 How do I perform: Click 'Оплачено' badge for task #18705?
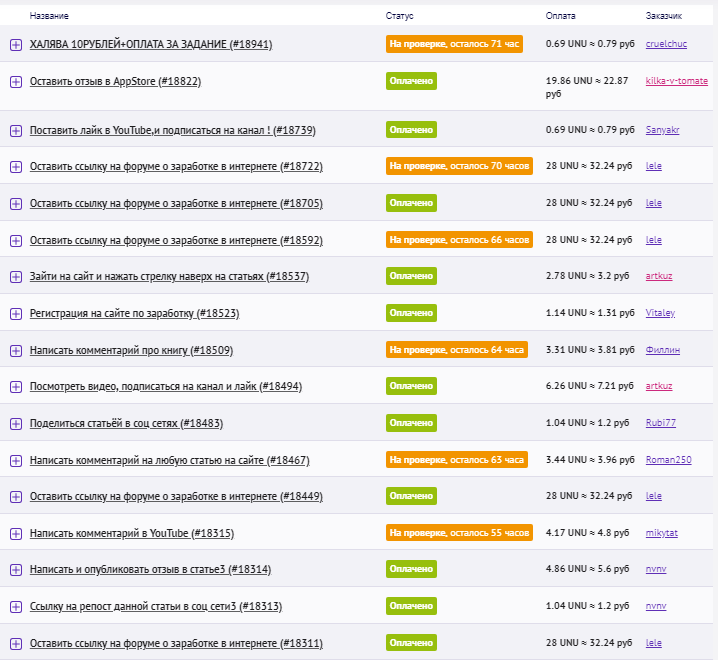[x=411, y=203]
